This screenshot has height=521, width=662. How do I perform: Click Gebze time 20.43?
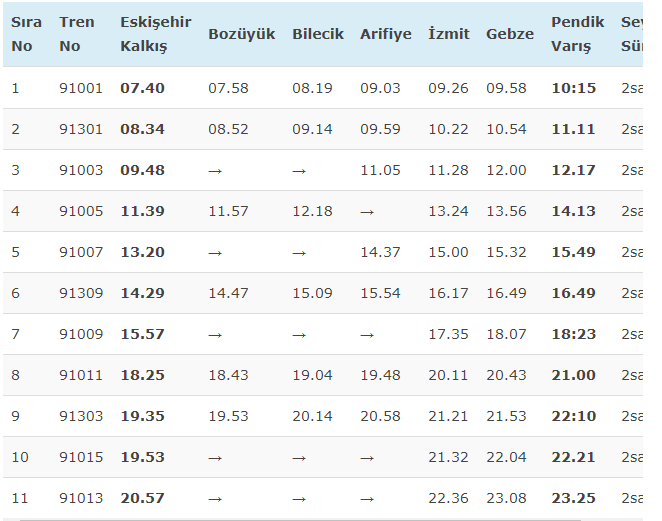coord(506,375)
